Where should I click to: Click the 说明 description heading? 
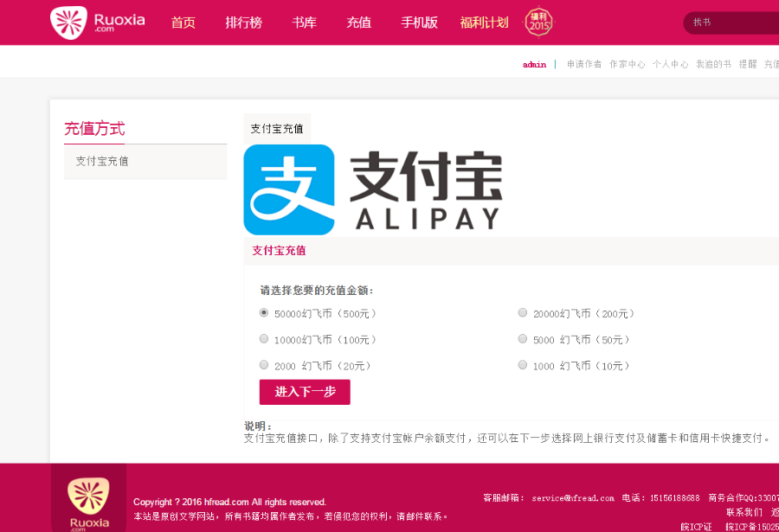(258, 426)
